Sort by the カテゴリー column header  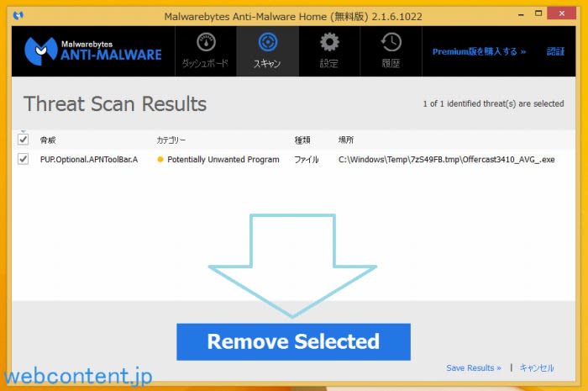click(171, 140)
